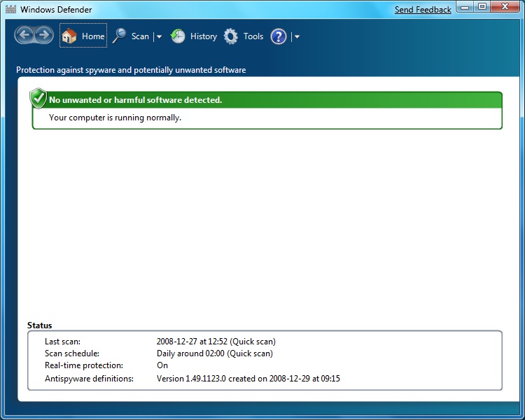
Task: Select the '2008-12-27 at 12:52 (Quick scan)' value
Action: [216, 342]
